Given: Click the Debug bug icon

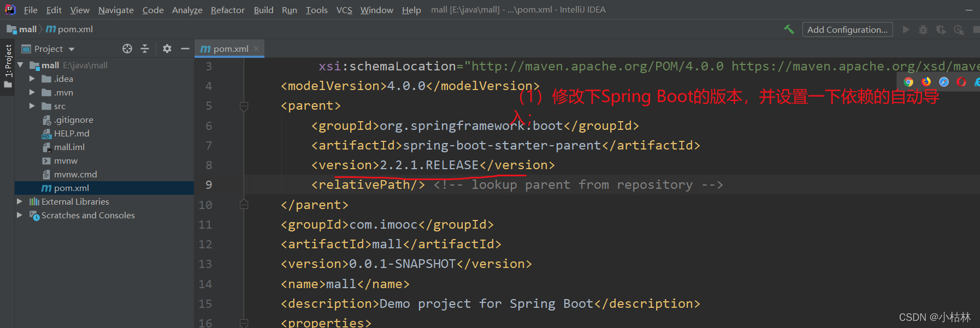Looking at the screenshot, I should [x=923, y=29].
